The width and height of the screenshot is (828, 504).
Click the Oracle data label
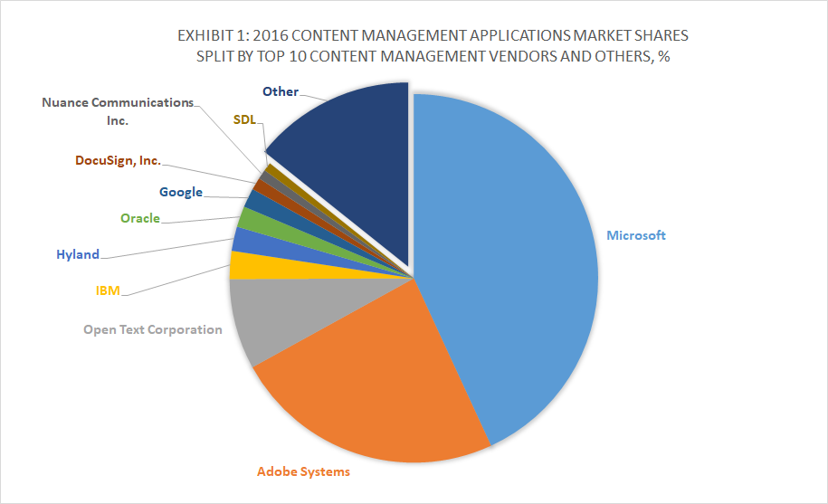point(140,218)
